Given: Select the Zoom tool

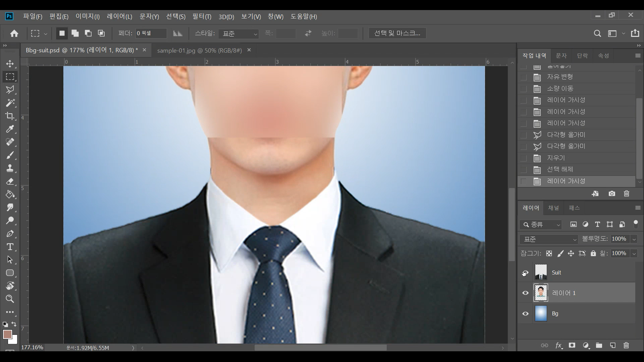Looking at the screenshot, I should (x=10, y=299).
